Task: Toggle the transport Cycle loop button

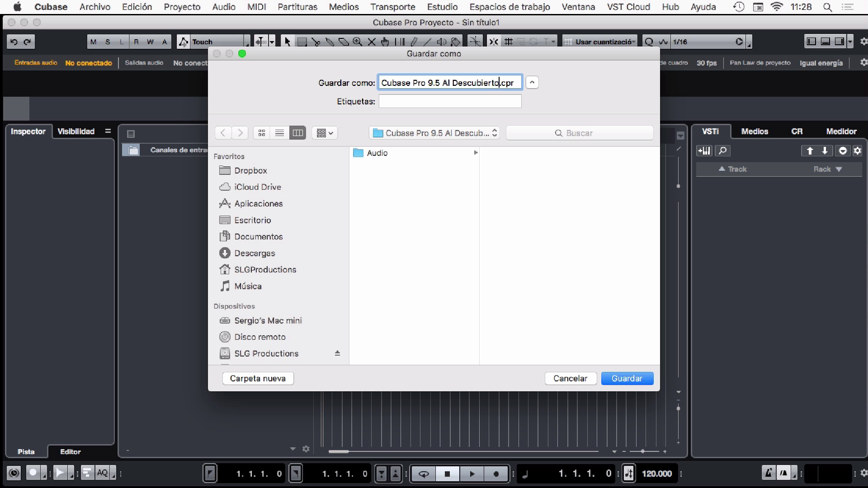Action: pyautogui.click(x=424, y=474)
